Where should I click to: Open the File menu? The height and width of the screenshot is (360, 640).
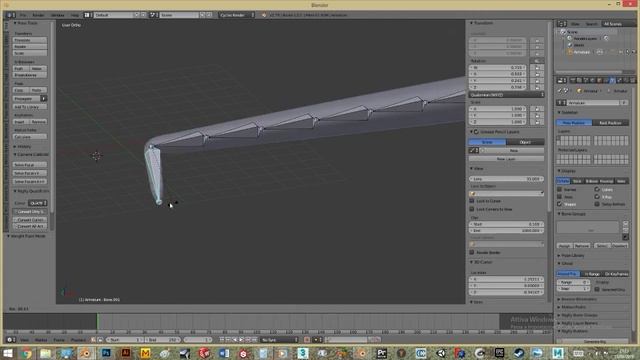(23, 15)
